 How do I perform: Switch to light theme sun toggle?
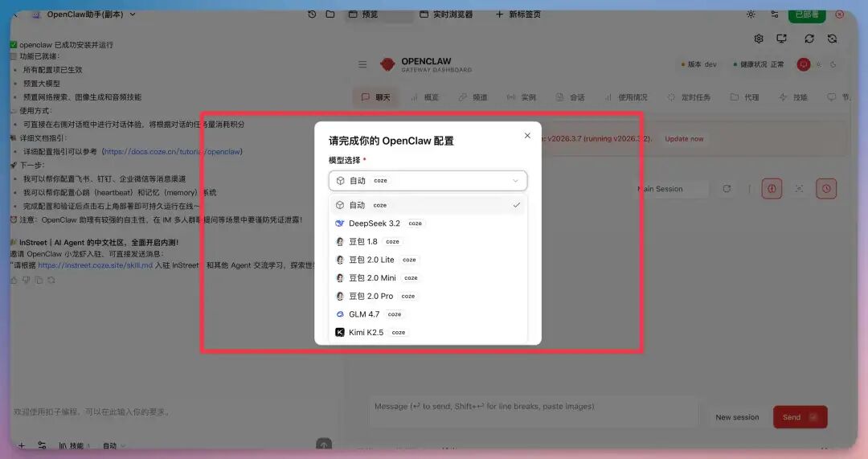[819, 65]
